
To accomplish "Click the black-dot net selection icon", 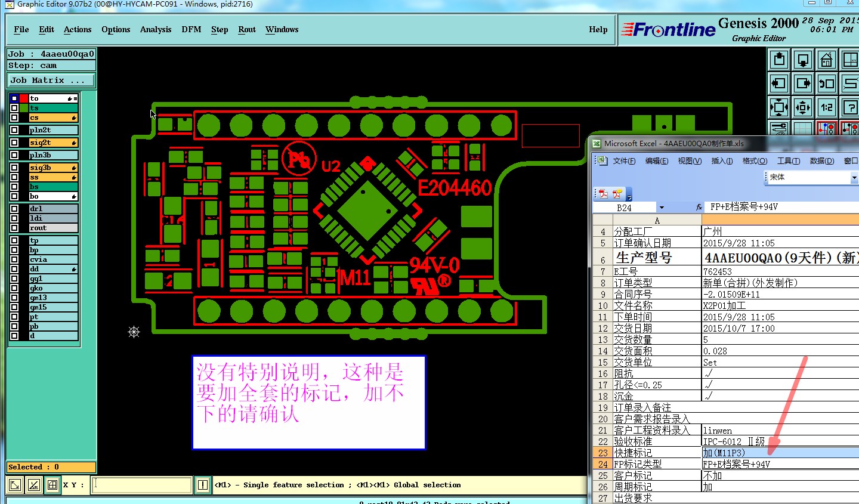I will click(850, 128).
